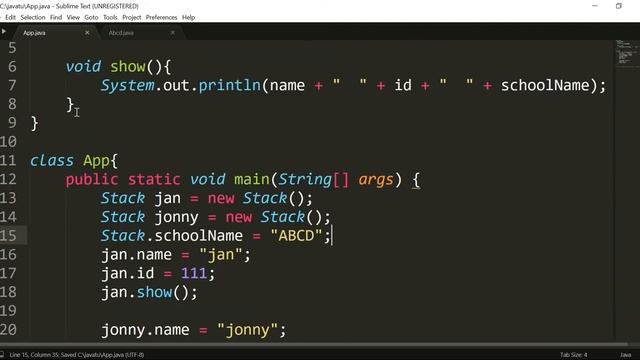This screenshot has width=640, height=360.
Task: Click line number 6 in gutter
Action: tap(12, 67)
